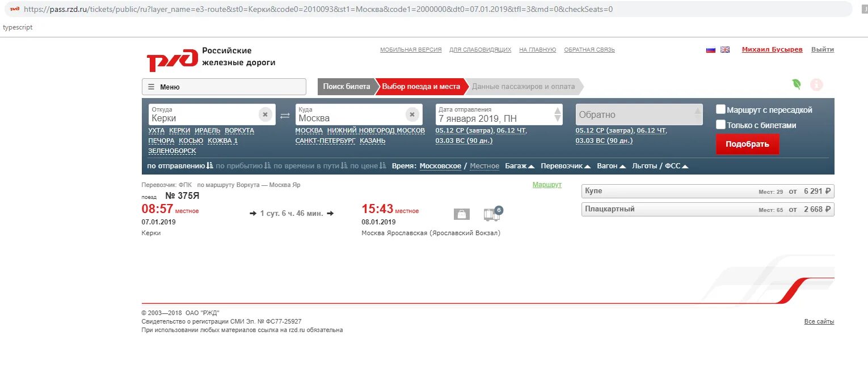Choose УХТА as departure suggestion
The height and width of the screenshot is (391, 868).
(157, 130)
